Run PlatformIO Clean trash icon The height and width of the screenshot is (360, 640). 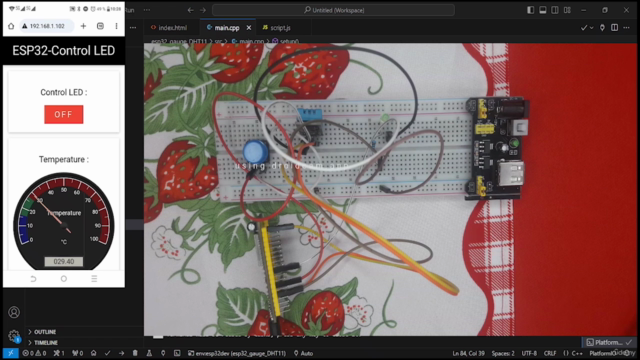pyautogui.click(x=135, y=353)
